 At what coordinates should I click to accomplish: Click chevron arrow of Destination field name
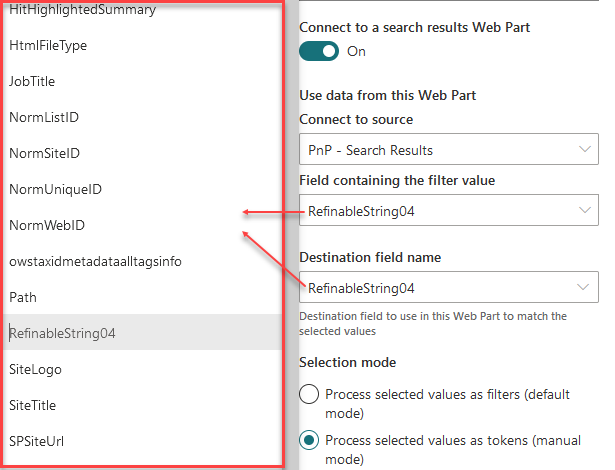(584, 288)
